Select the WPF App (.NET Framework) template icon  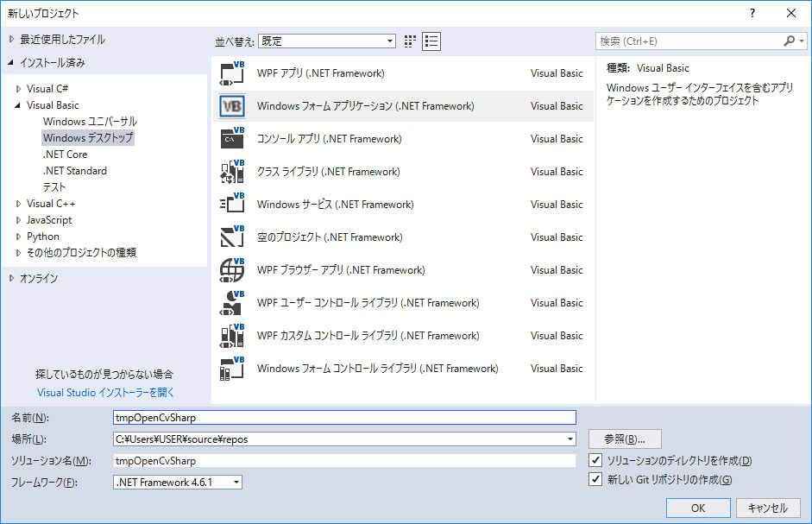pos(230,73)
